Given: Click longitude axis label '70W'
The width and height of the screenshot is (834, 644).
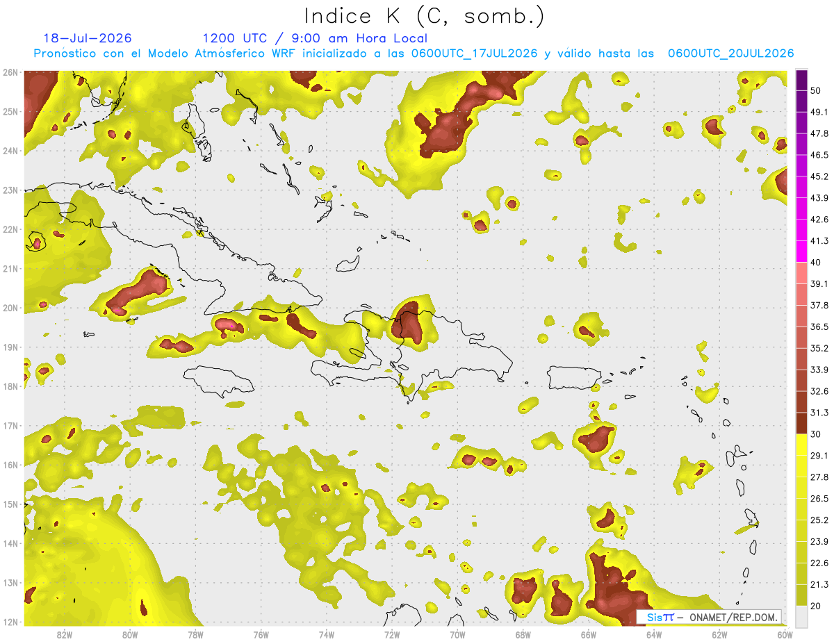Looking at the screenshot, I should pos(457,634).
